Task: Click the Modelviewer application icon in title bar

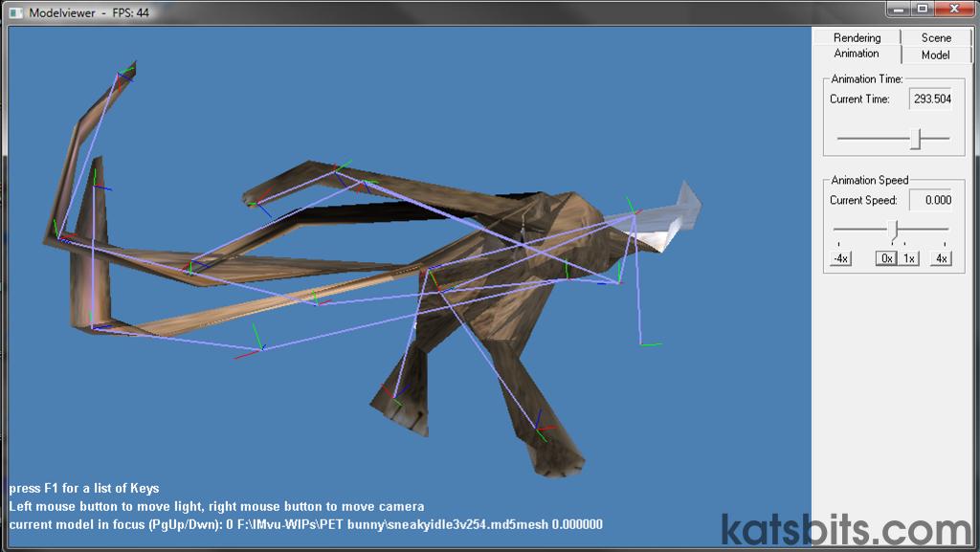Action: click(x=16, y=12)
